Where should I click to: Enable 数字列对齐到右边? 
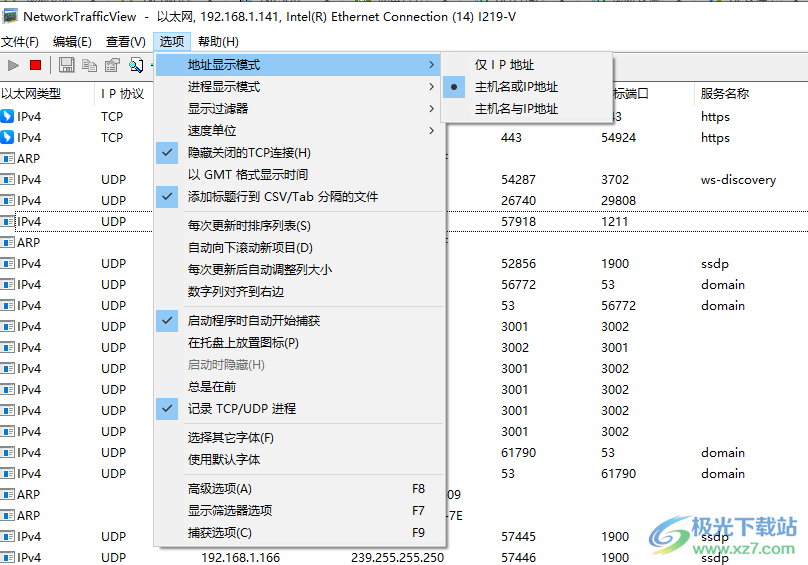click(300, 292)
